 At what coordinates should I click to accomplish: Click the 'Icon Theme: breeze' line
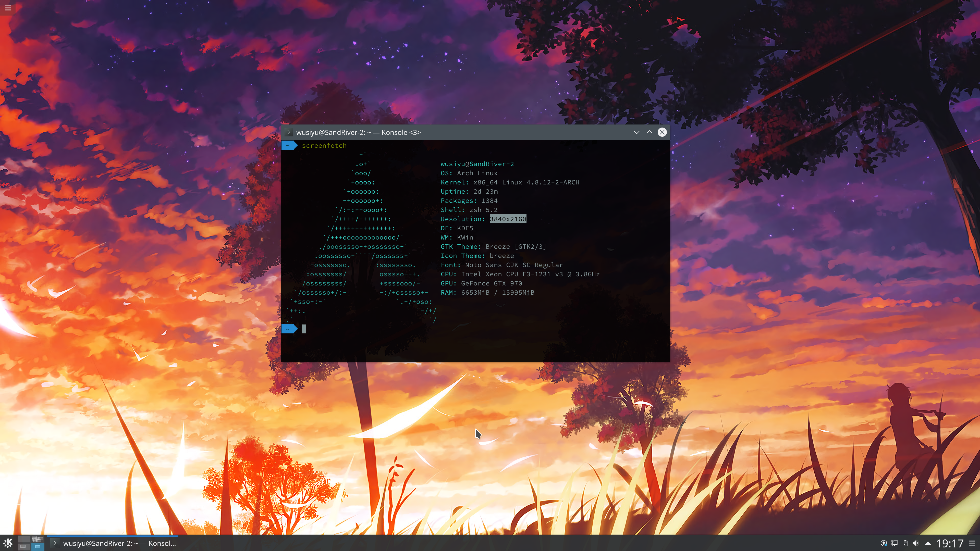477,256
